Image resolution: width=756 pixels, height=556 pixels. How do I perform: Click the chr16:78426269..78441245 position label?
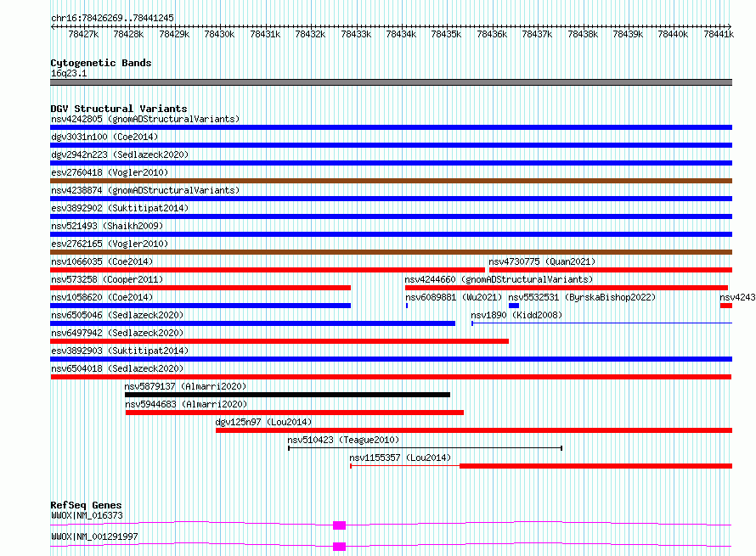(112, 18)
